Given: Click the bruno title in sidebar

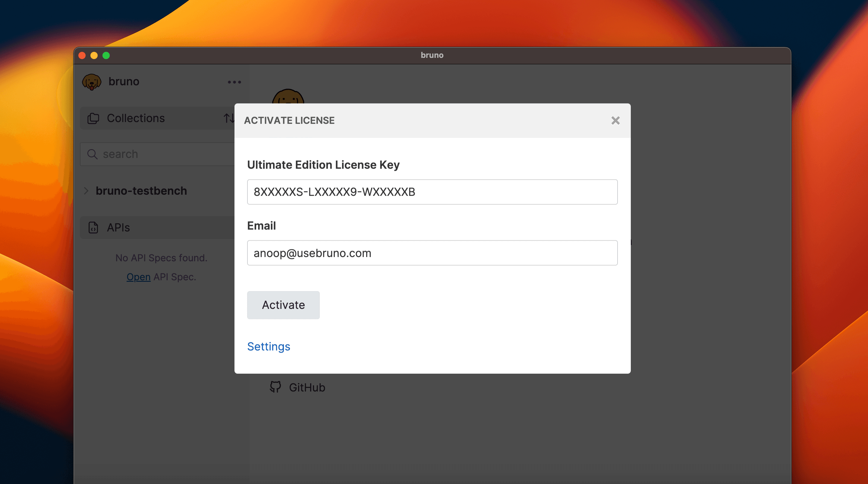Looking at the screenshot, I should (x=124, y=82).
